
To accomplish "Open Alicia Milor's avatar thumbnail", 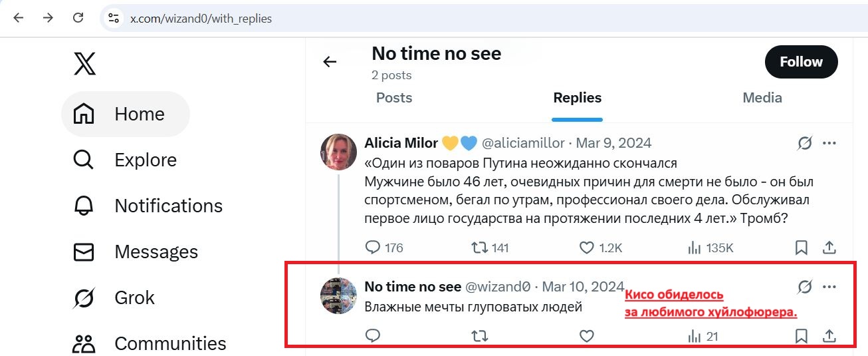I will [x=339, y=152].
